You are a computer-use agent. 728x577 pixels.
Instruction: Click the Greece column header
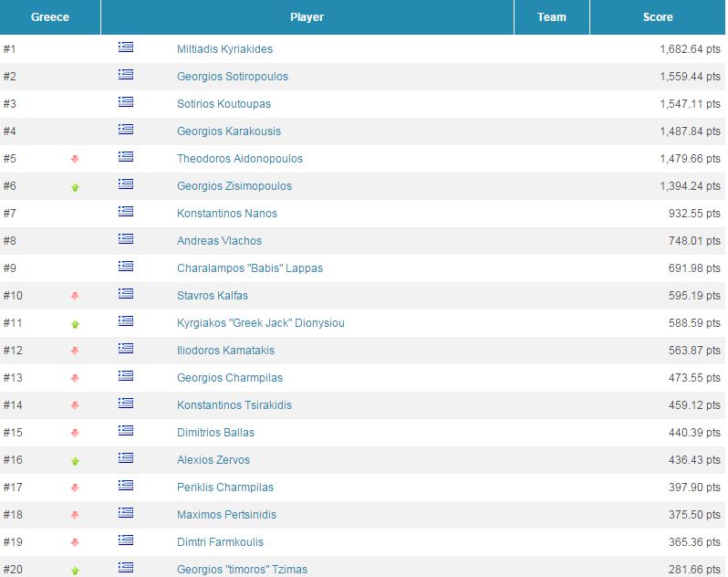point(50,17)
